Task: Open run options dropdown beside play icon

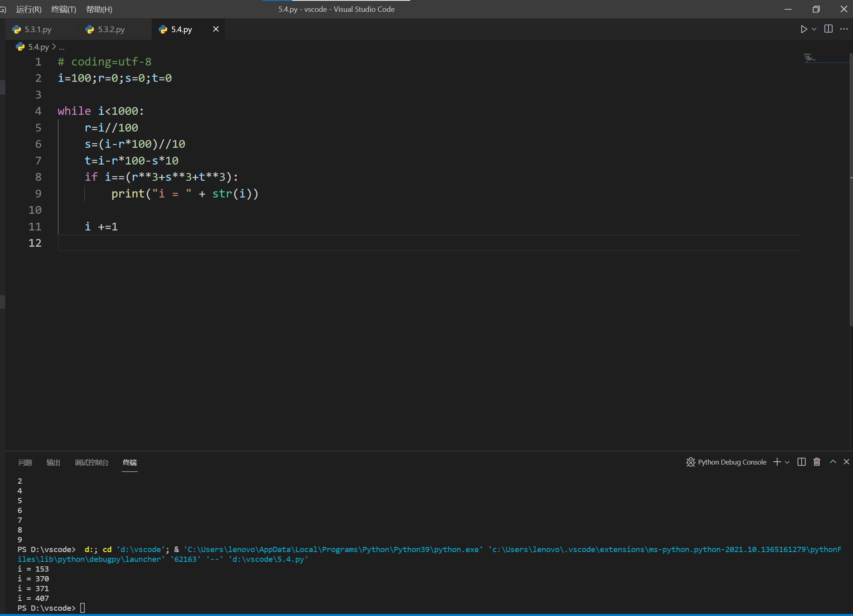Action: [x=814, y=29]
